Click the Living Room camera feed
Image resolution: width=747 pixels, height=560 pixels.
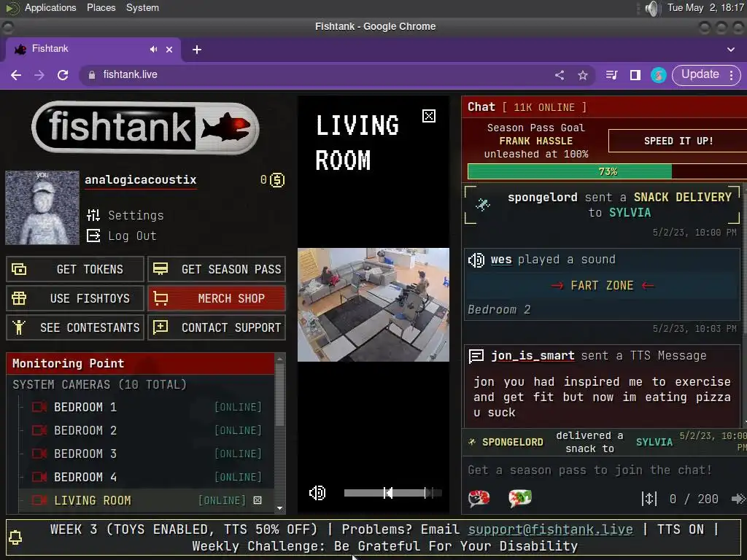pyautogui.click(x=373, y=305)
